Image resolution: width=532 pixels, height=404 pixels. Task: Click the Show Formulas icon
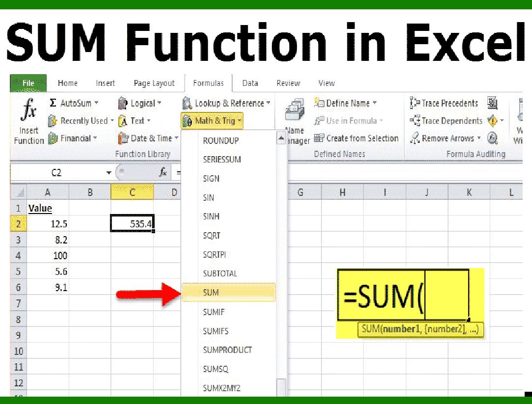492,103
